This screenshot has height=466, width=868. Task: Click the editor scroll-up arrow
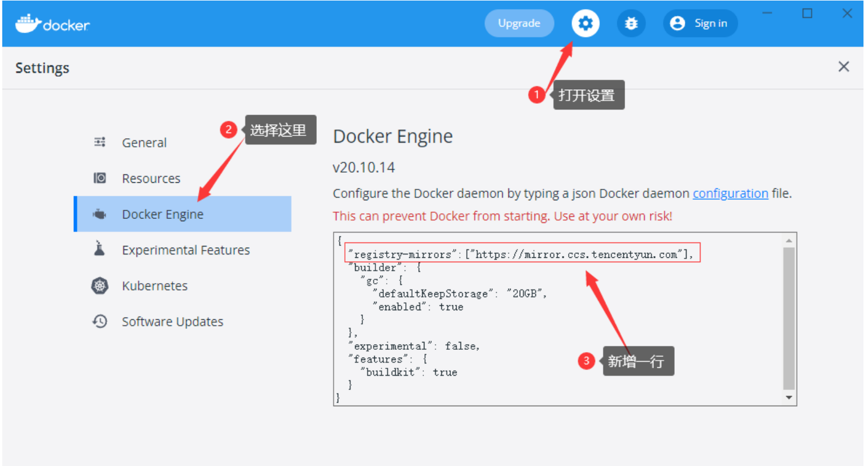pos(789,240)
